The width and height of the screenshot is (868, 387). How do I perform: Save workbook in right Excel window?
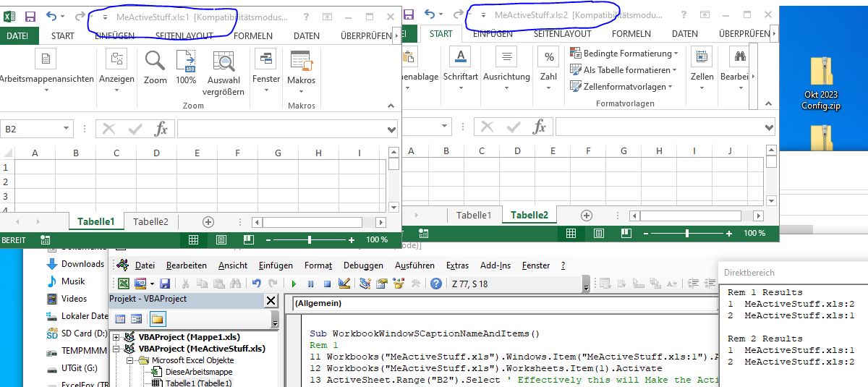point(408,14)
